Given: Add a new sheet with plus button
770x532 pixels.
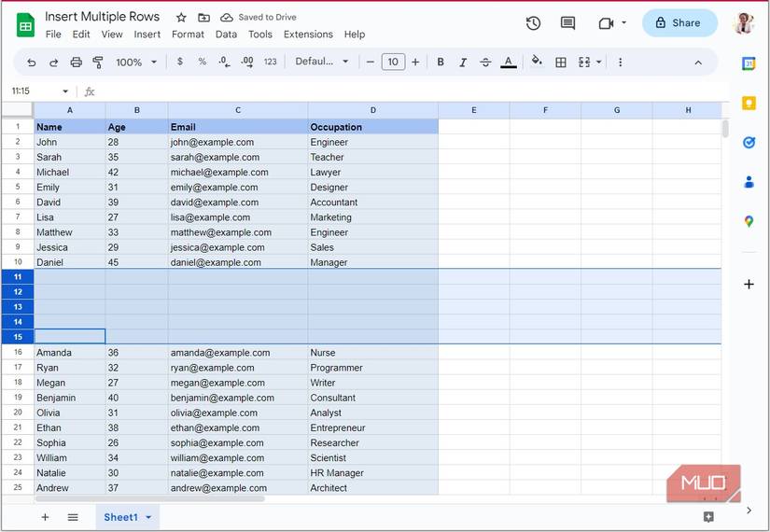Looking at the screenshot, I should (x=45, y=517).
